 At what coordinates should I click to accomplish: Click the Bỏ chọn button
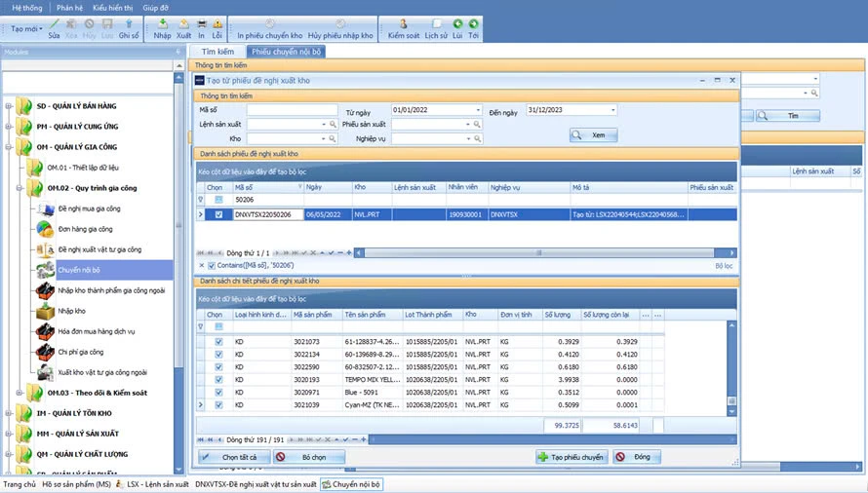309,457
